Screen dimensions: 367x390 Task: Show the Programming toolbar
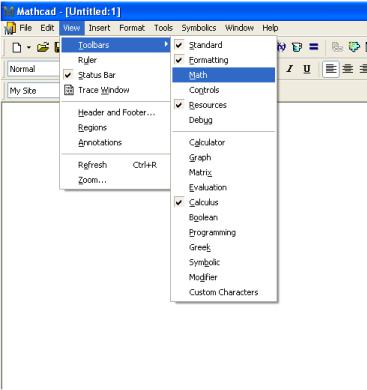coord(224,232)
